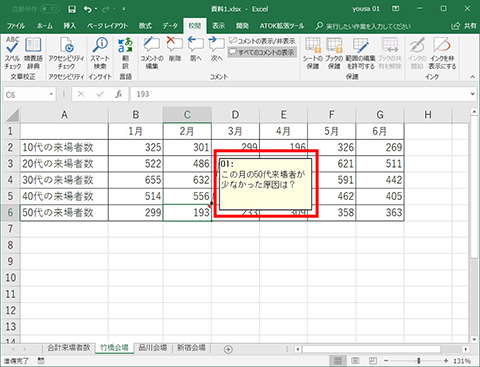Open the Thesaurus tool
This screenshot has height=367, width=480.
(33, 53)
